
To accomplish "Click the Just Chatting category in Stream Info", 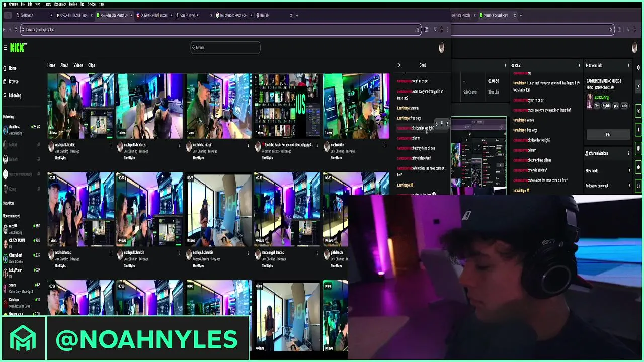I will click(601, 98).
